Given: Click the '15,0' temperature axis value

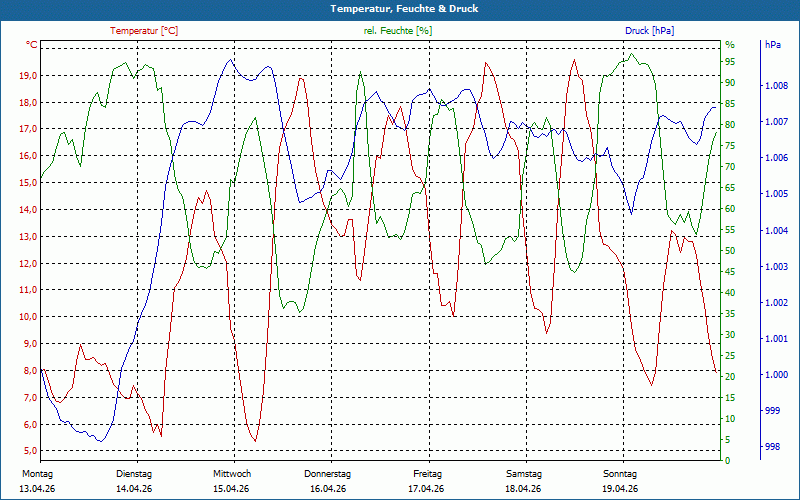Looking at the screenshot, I should point(28,183).
